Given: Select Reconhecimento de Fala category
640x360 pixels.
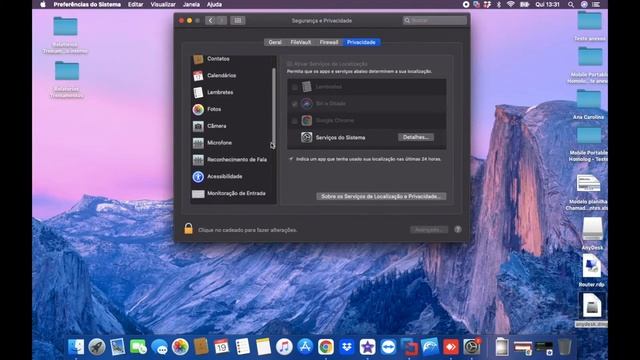Looking at the screenshot, I should 233,160.
